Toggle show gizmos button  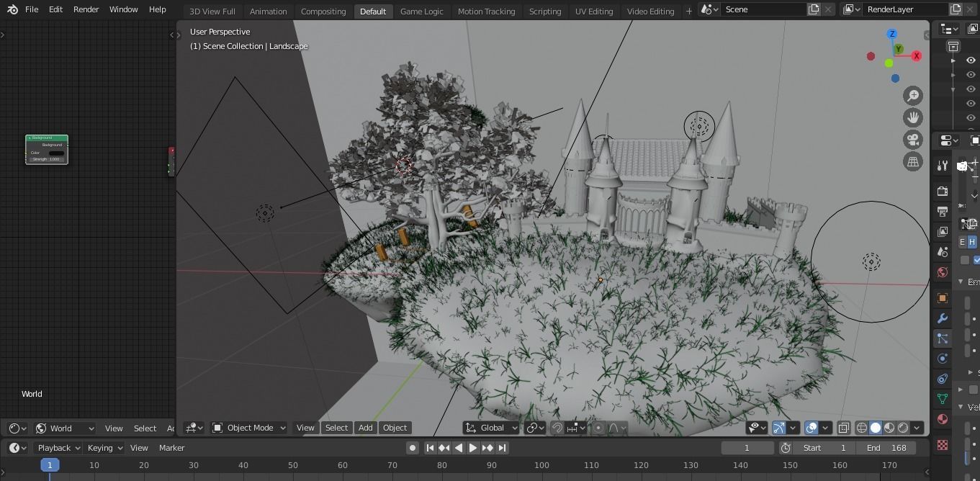(x=778, y=428)
